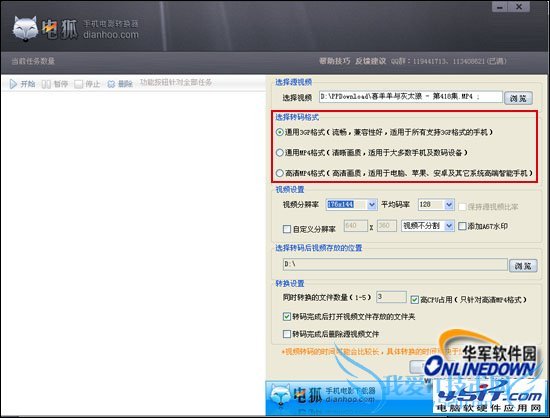Image resolution: width=550 pixels, height=418 pixels.
Task: Click the 开始 start play icon
Action: 13,84
